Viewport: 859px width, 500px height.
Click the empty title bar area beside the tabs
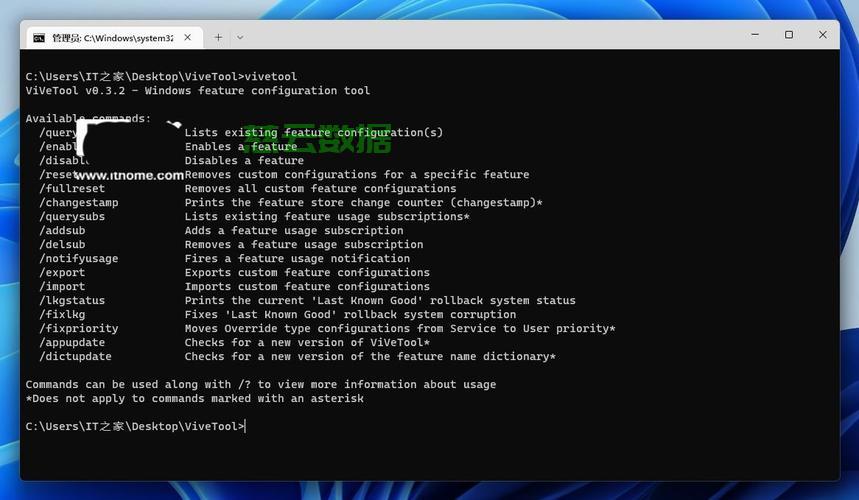point(500,36)
